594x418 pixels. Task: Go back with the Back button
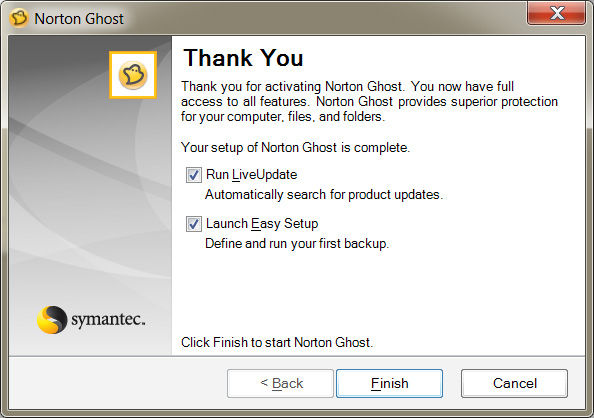click(x=280, y=383)
